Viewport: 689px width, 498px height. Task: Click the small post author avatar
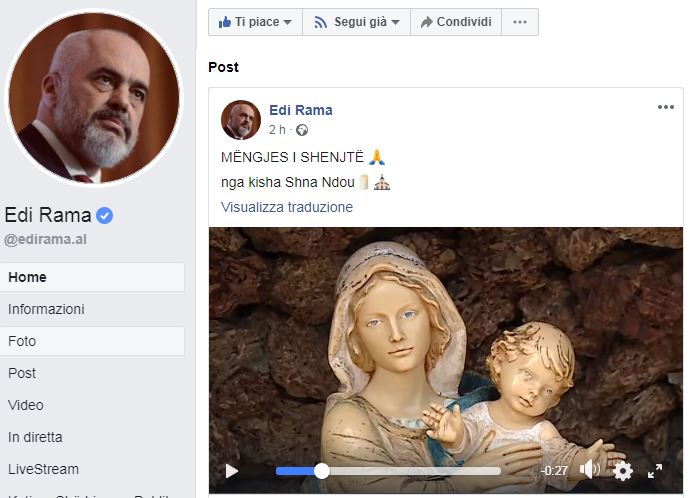pos(241,119)
